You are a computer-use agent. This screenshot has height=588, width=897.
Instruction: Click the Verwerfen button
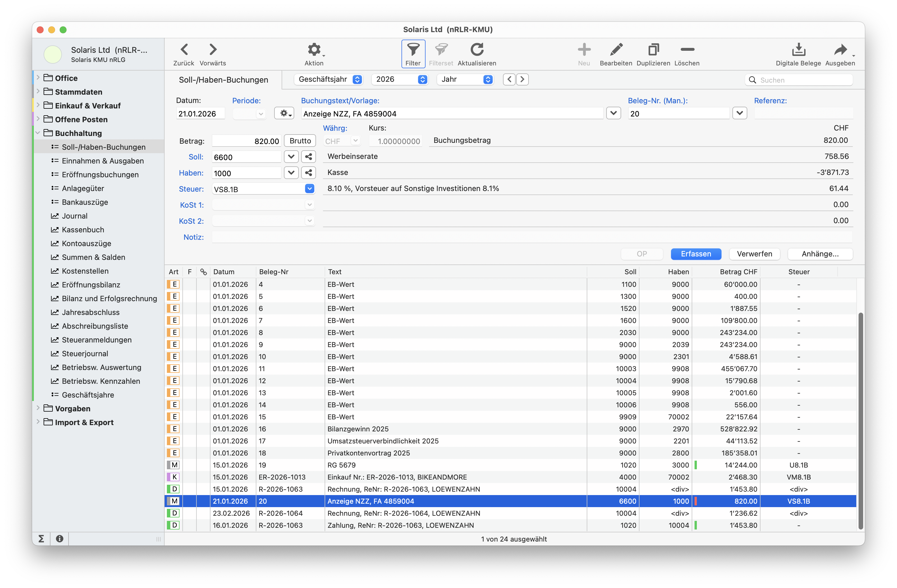point(754,254)
